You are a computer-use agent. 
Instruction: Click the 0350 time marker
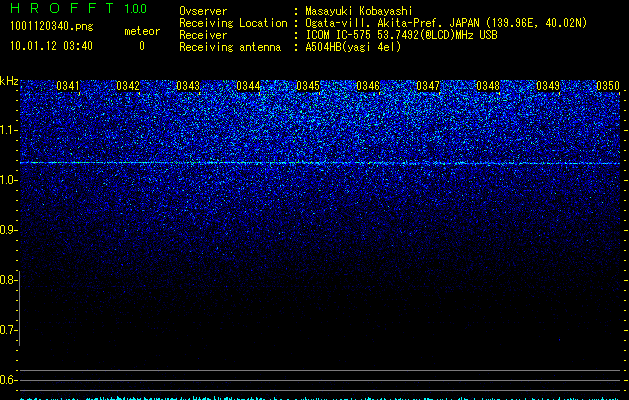tap(608, 85)
